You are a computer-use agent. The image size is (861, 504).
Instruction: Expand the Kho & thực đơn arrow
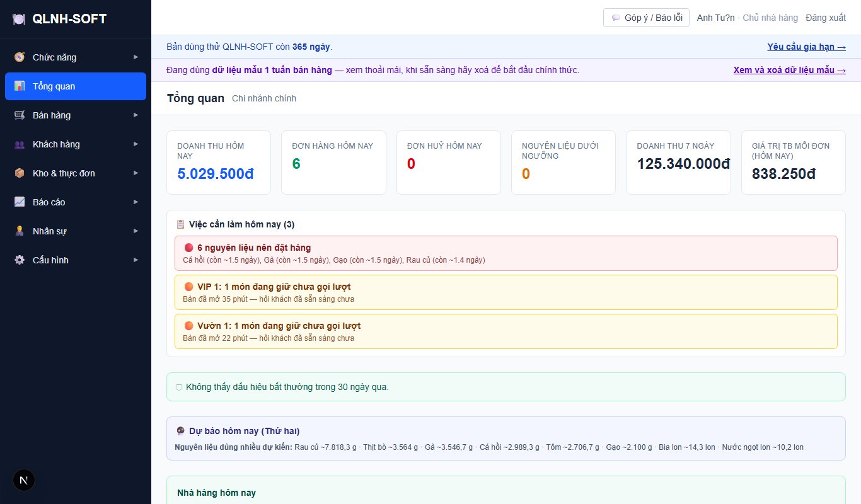point(136,173)
